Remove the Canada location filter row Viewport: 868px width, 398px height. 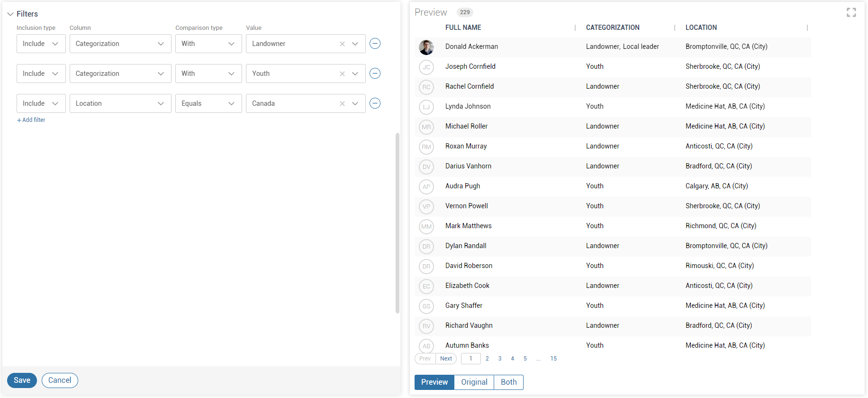[x=375, y=103]
